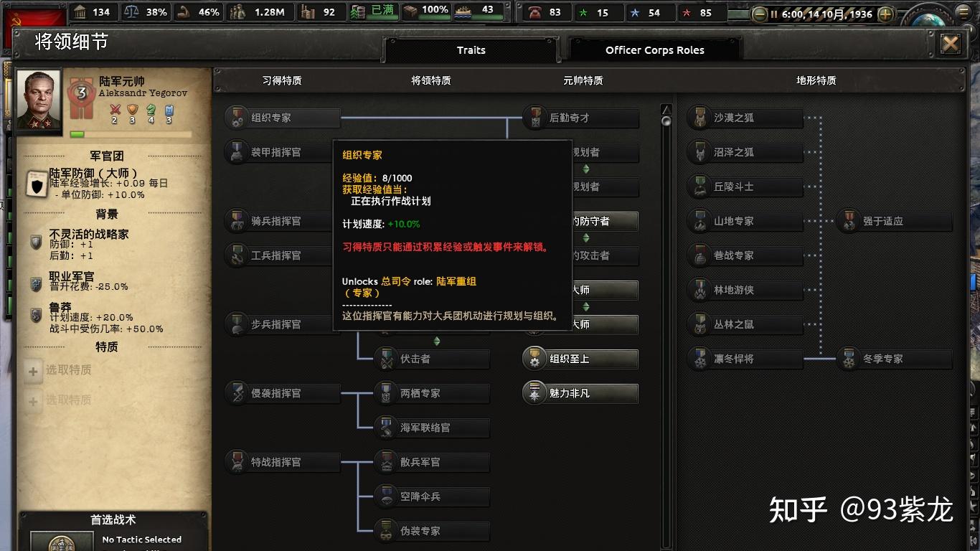Click the war support indicator 46%
980x551 pixels.
click(x=198, y=12)
